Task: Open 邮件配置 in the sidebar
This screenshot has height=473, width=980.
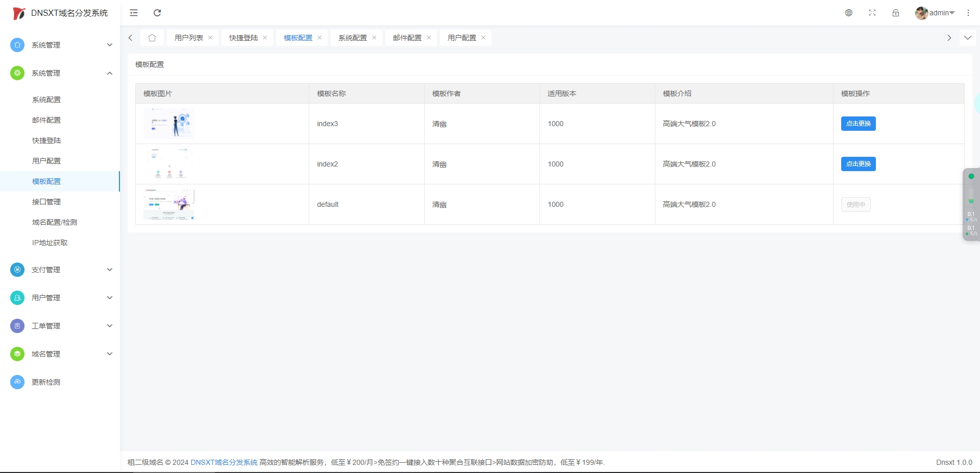Action: point(60,120)
